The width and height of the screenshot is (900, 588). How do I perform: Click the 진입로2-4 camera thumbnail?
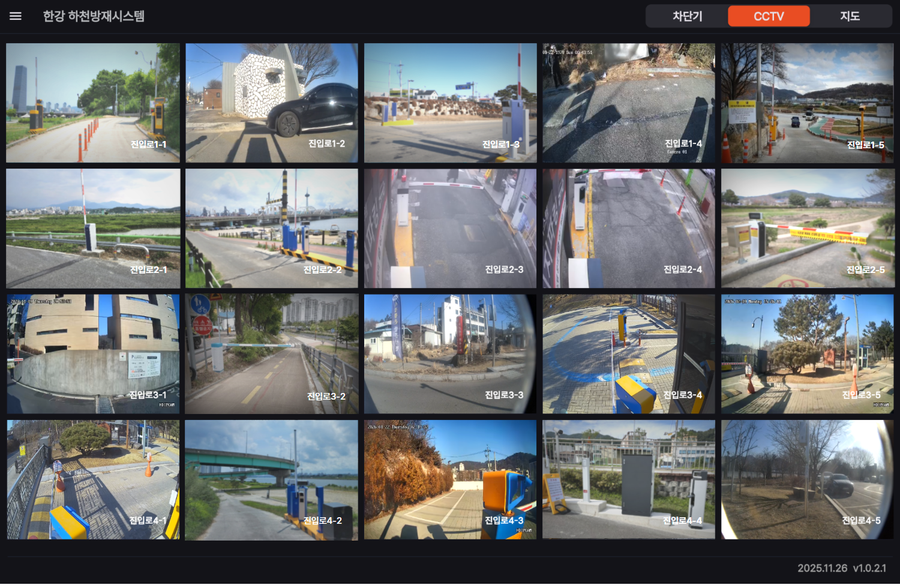pos(629,228)
